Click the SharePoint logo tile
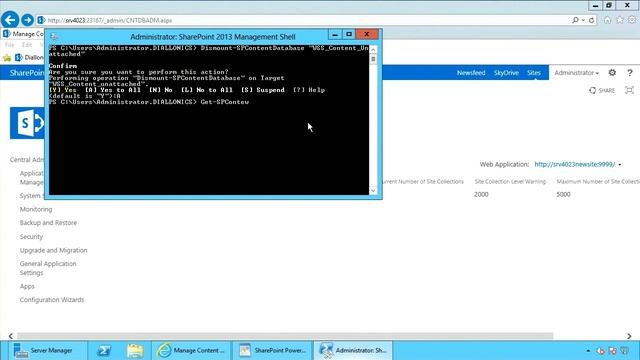This screenshot has width=640, height=360. [x=27, y=123]
